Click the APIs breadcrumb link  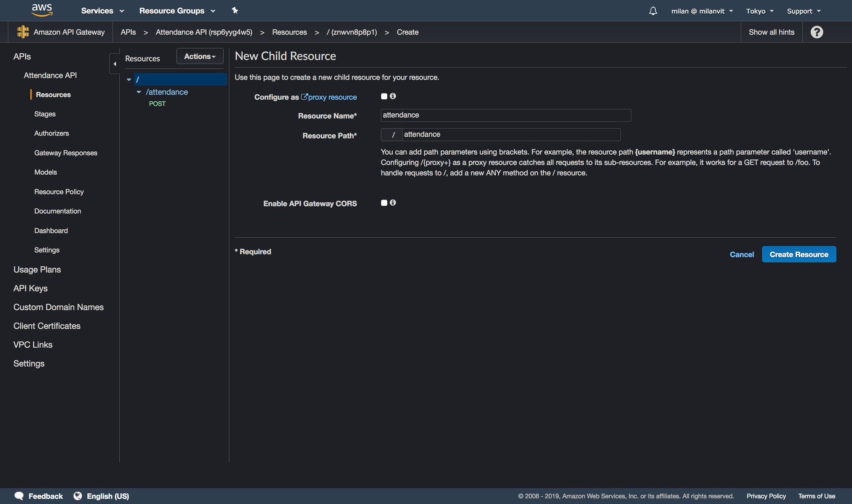pyautogui.click(x=128, y=32)
